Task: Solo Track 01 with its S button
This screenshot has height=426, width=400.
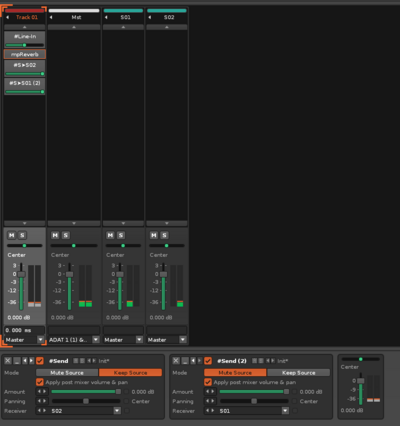Action: click(x=22, y=235)
